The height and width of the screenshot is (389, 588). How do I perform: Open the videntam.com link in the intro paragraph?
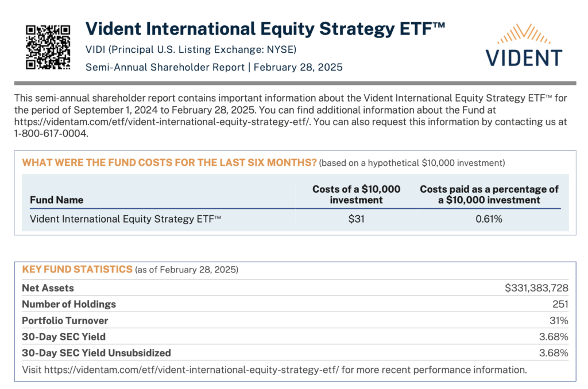coord(163,122)
